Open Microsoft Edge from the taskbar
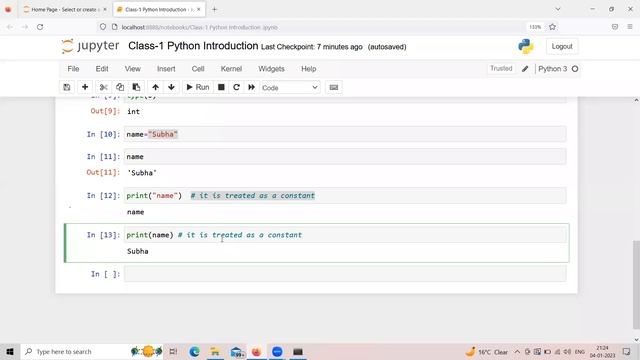This screenshot has height=360, width=640. 195,351
